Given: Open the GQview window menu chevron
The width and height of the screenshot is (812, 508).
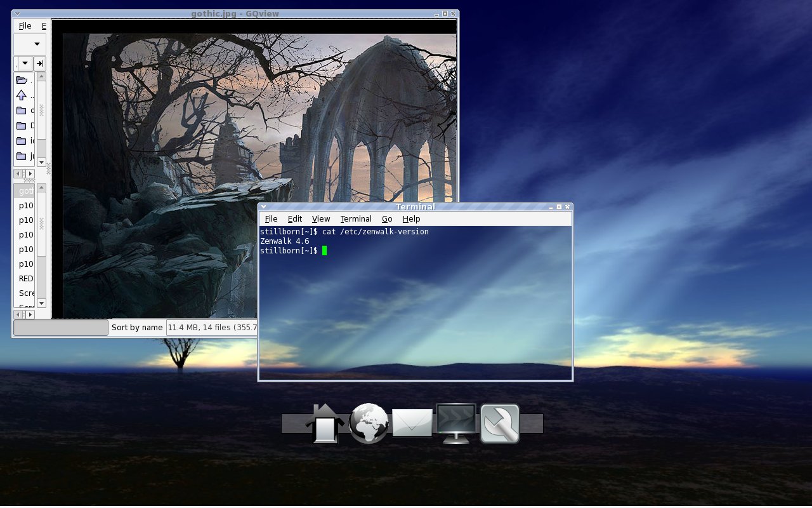Looking at the screenshot, I should [x=17, y=13].
